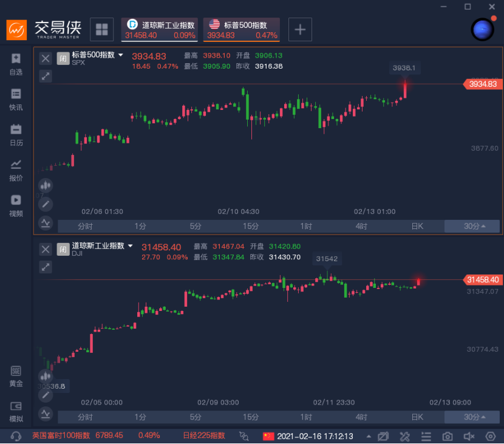Close the 道琼斯工业指数 chart panel

(x=46, y=249)
